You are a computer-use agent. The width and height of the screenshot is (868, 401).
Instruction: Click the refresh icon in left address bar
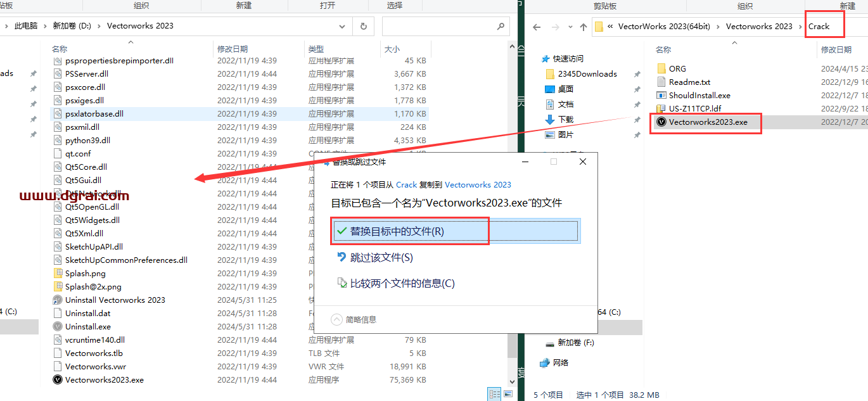pyautogui.click(x=364, y=27)
